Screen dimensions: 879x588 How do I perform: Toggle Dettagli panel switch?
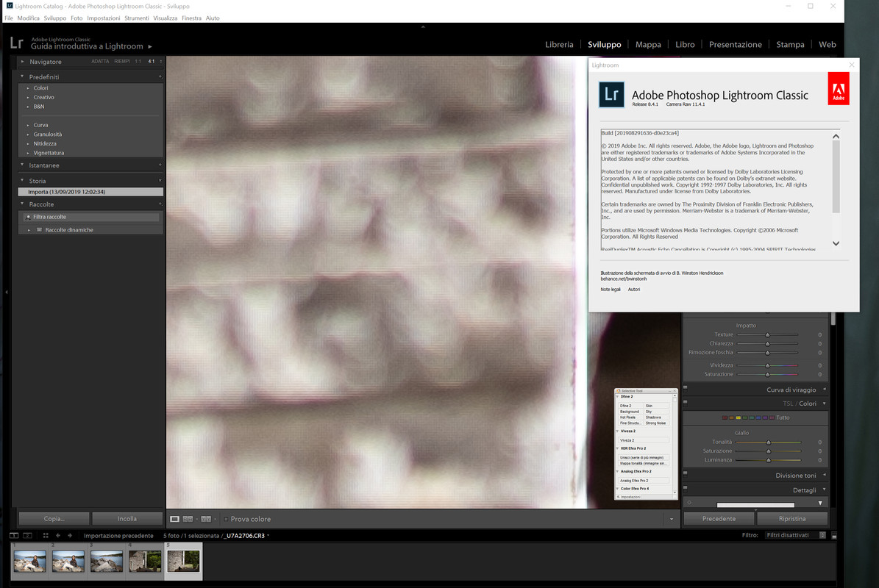click(685, 488)
